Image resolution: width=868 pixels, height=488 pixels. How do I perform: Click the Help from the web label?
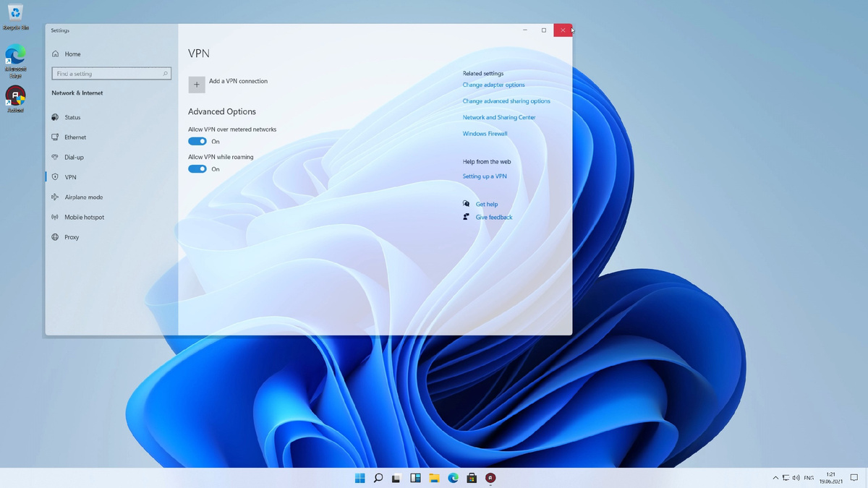click(x=487, y=162)
